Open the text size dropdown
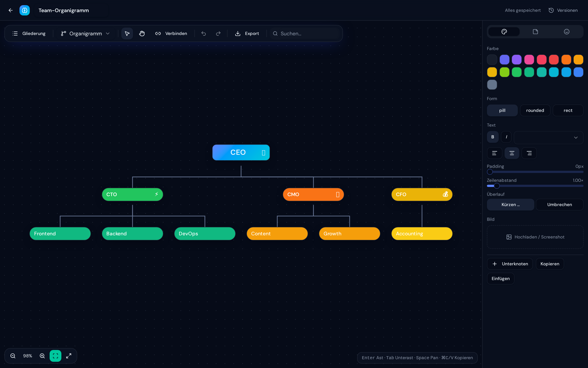 tap(548, 137)
